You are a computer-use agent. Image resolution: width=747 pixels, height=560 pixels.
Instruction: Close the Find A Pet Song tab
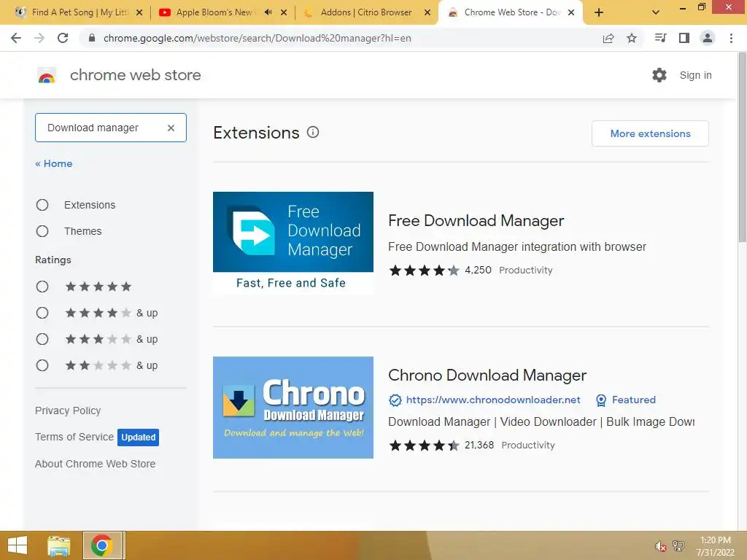coord(139,12)
